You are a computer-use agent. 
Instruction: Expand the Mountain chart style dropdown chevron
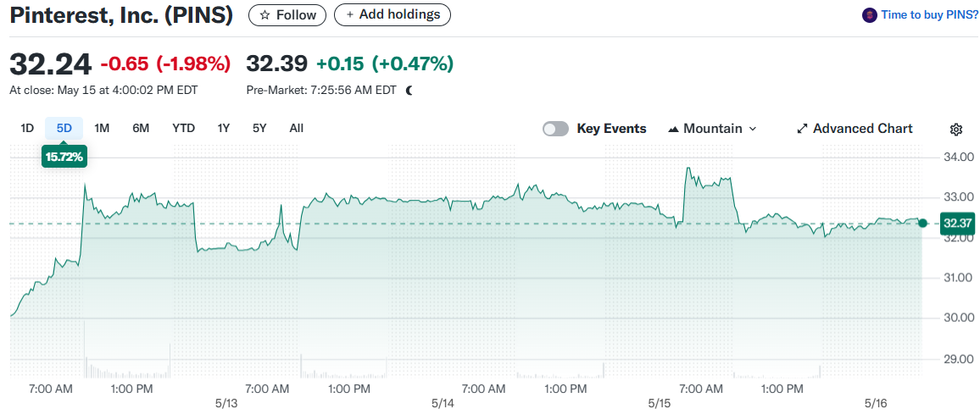click(x=753, y=129)
